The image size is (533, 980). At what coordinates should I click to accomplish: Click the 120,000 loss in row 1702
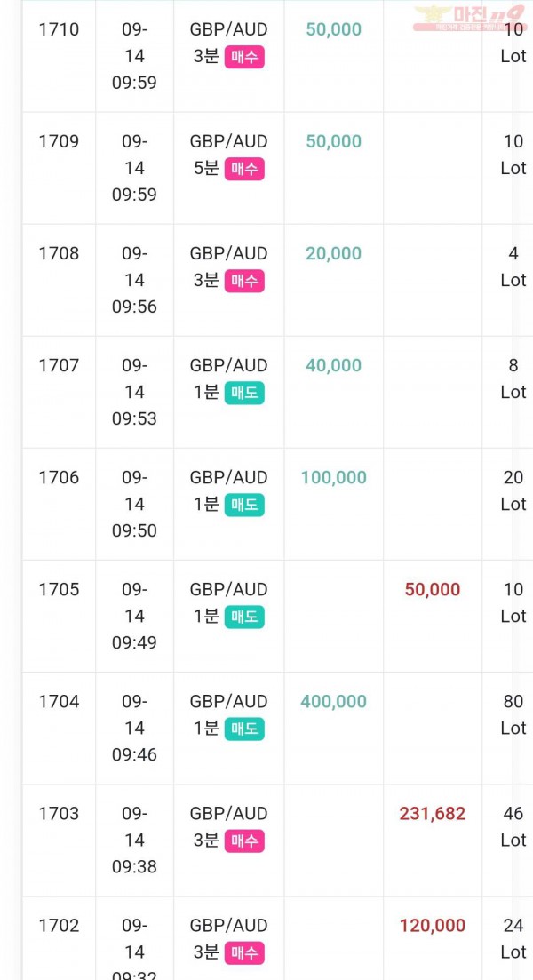(x=433, y=925)
